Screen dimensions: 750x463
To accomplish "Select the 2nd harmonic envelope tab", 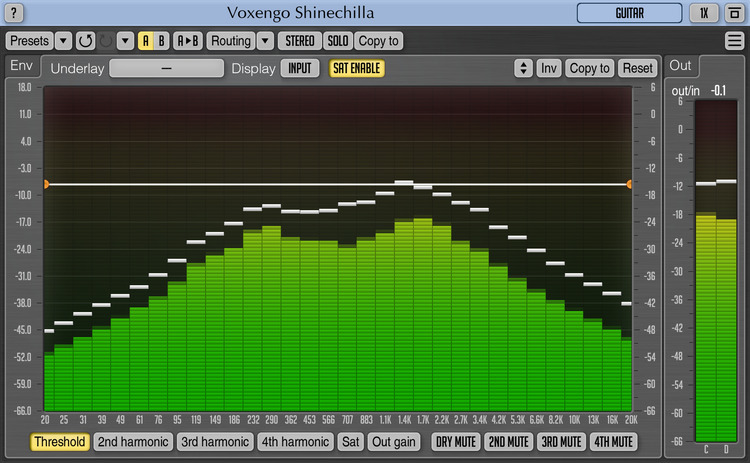I will (x=133, y=441).
